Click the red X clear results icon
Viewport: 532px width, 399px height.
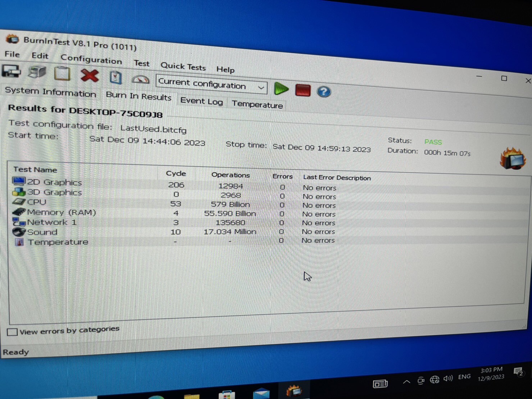[90, 76]
